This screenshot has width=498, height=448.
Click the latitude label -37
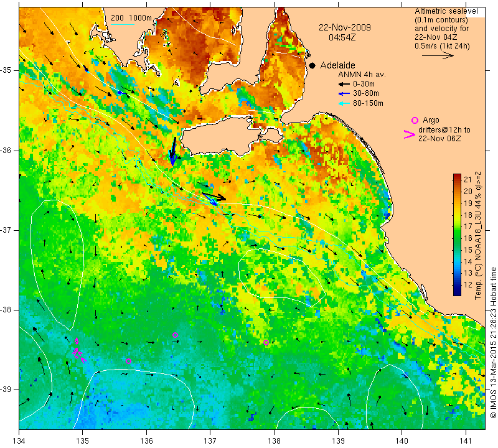click(6, 230)
